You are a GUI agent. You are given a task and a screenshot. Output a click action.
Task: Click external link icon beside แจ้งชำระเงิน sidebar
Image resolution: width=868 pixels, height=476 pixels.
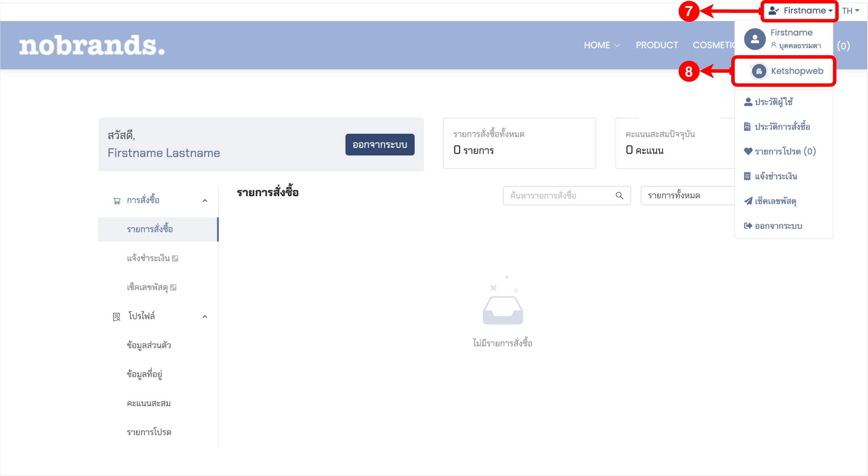(175, 258)
